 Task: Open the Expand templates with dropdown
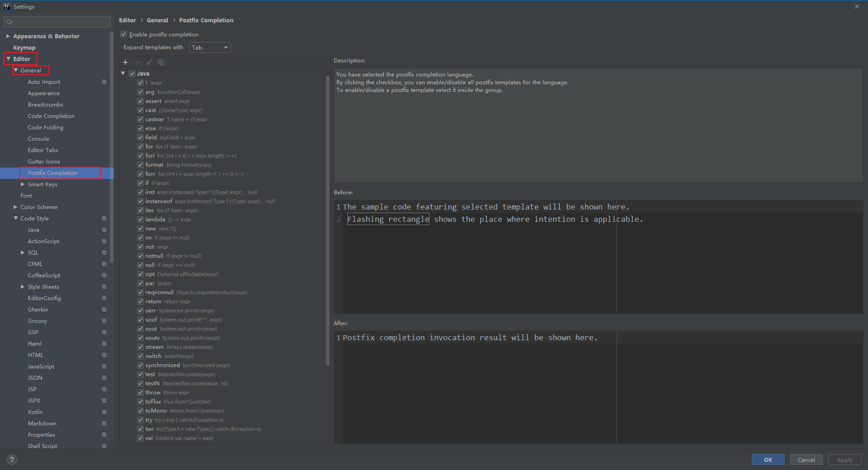(x=209, y=47)
